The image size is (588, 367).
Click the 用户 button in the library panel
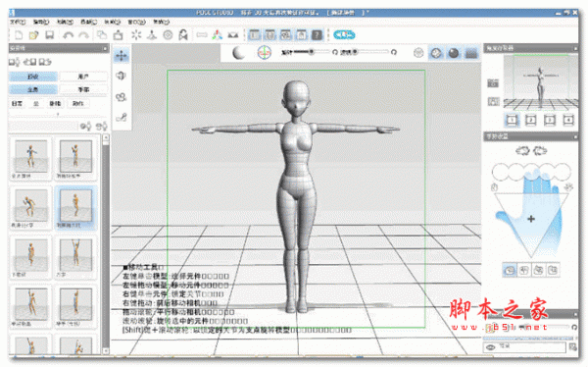(x=83, y=77)
